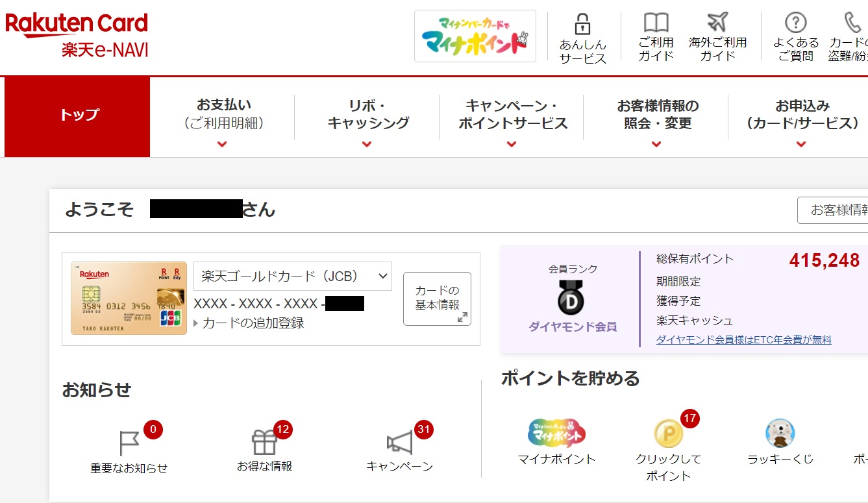Click カードの基本情報 button

coord(437,299)
